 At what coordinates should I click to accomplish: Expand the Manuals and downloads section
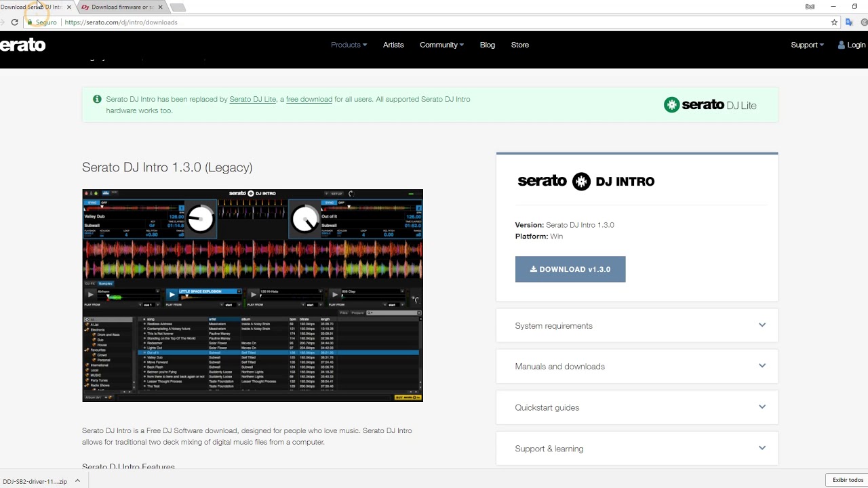point(637,366)
